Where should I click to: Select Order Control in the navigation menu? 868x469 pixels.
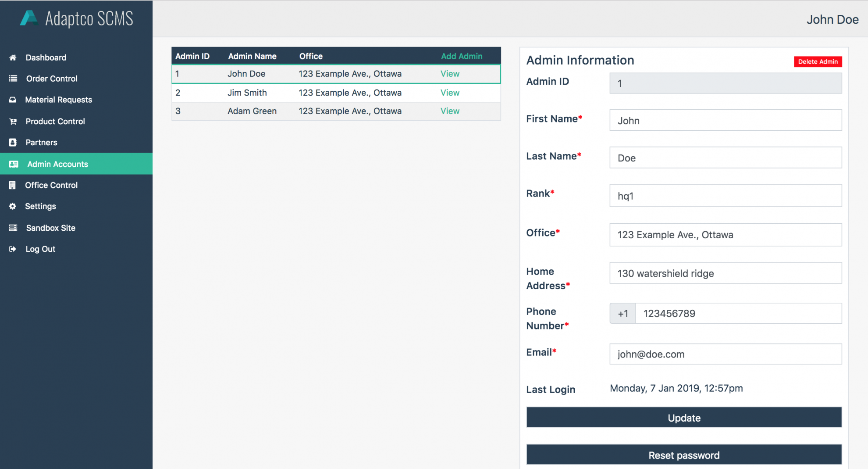point(51,79)
